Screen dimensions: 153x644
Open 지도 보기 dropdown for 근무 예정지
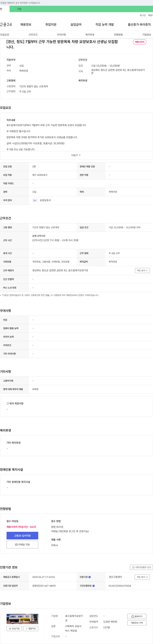tap(142, 271)
